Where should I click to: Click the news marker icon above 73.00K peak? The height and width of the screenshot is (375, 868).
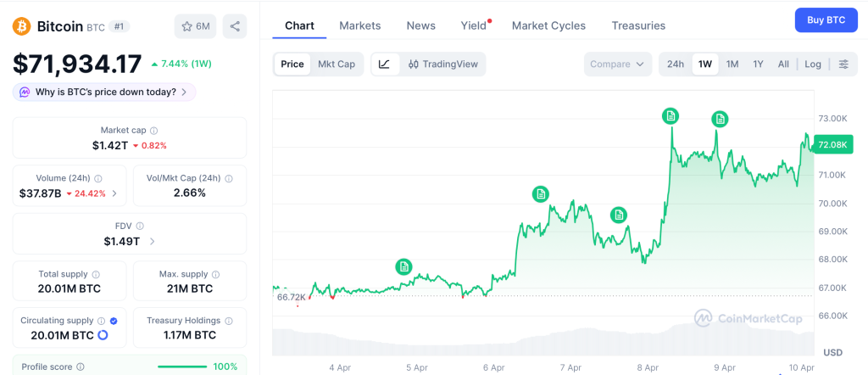[670, 115]
